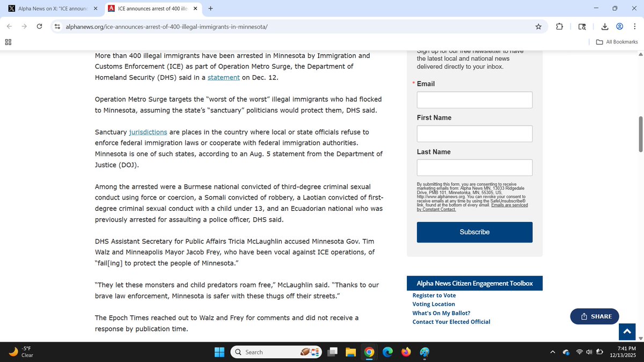Image resolution: width=644 pixels, height=362 pixels.
Task: Click the browser forward arrow
Action: [24, 26]
